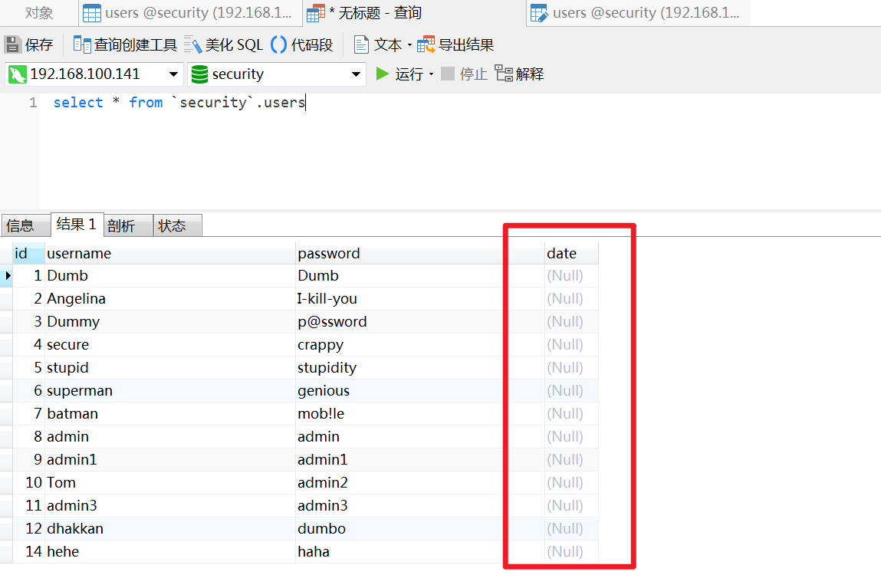Screen dimensions: 881x588
Task: Open the Info (信息) result tab
Action: pyautogui.click(x=25, y=225)
